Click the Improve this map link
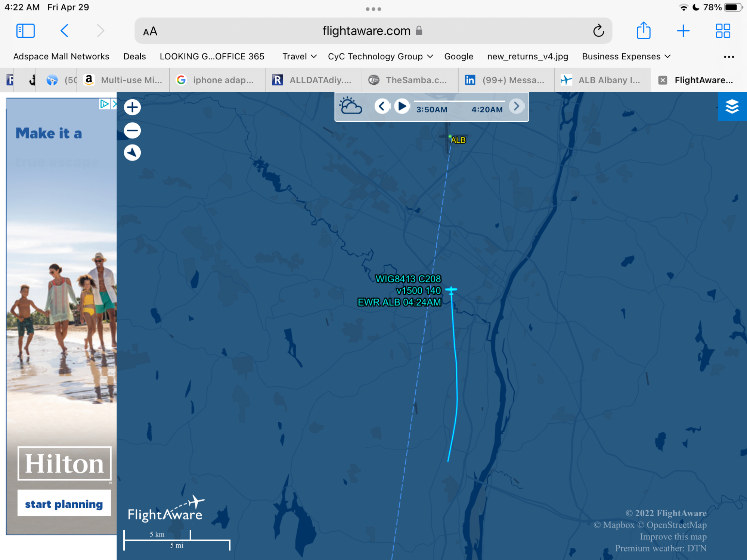Image resolution: width=747 pixels, height=560 pixels. (673, 536)
